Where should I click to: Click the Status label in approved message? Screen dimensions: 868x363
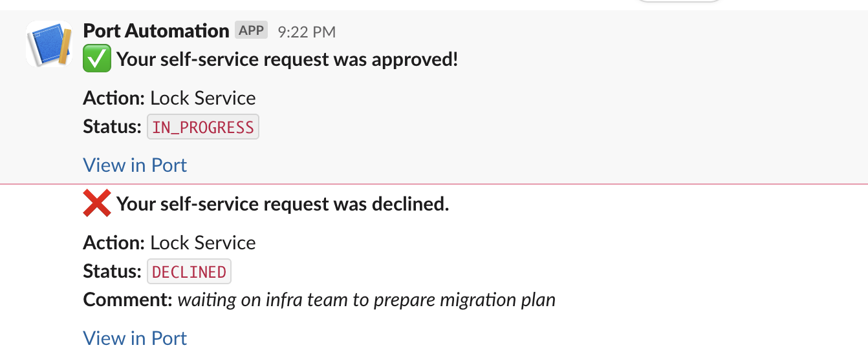point(112,127)
